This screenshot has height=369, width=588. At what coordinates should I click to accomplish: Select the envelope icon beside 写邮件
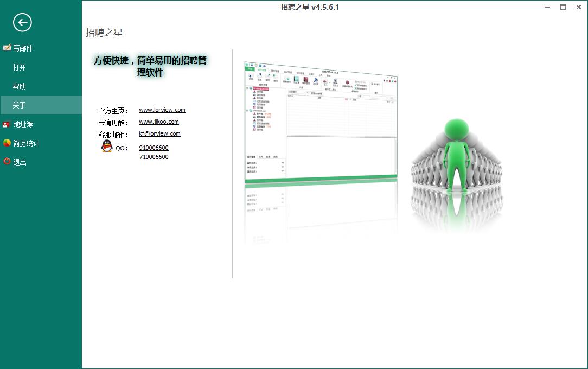(7, 48)
